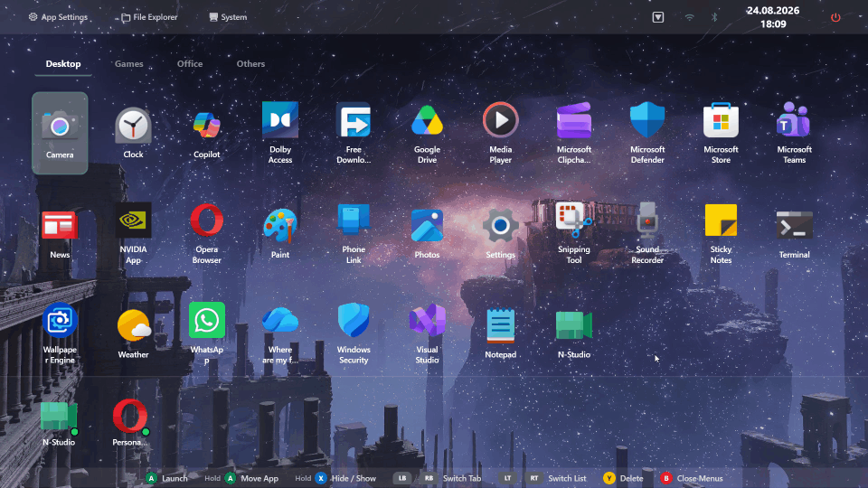Open Terminal

click(x=795, y=233)
